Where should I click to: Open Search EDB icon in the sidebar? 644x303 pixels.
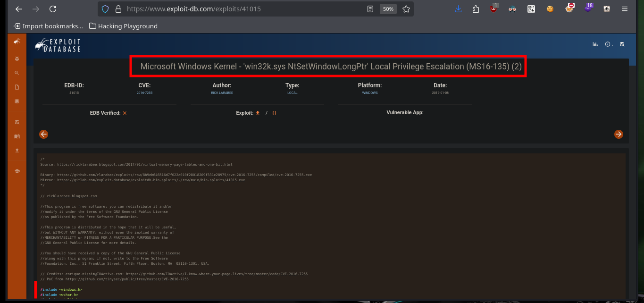tap(17, 122)
